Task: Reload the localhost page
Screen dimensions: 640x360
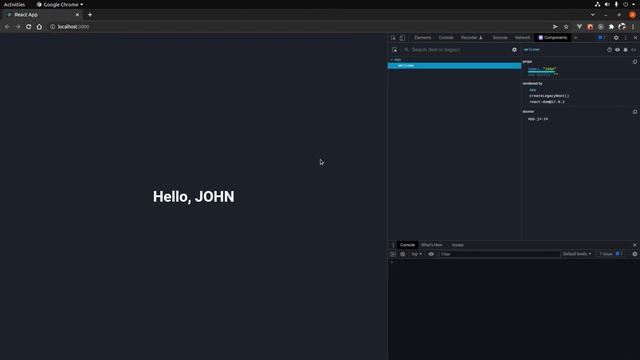Action: pos(29,27)
